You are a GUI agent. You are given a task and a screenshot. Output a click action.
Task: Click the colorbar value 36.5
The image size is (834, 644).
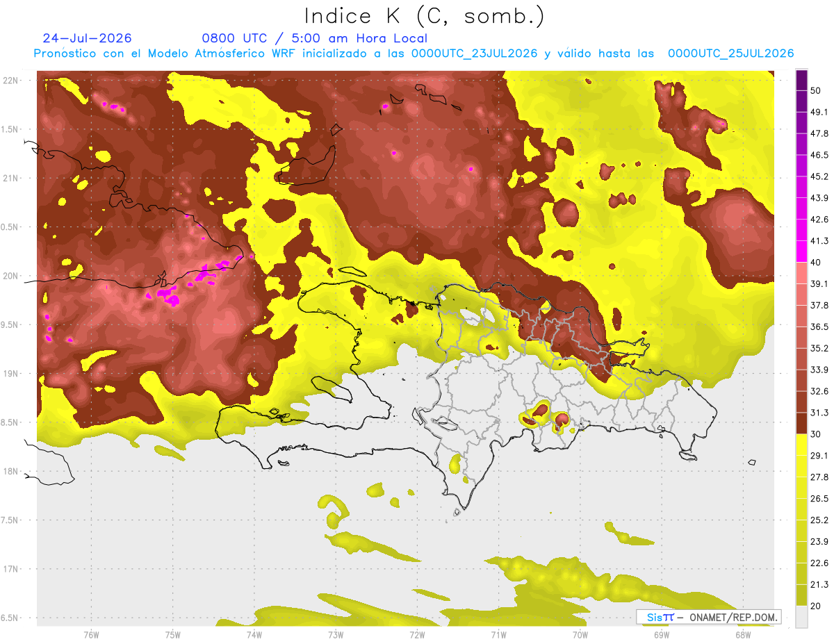coord(819,327)
